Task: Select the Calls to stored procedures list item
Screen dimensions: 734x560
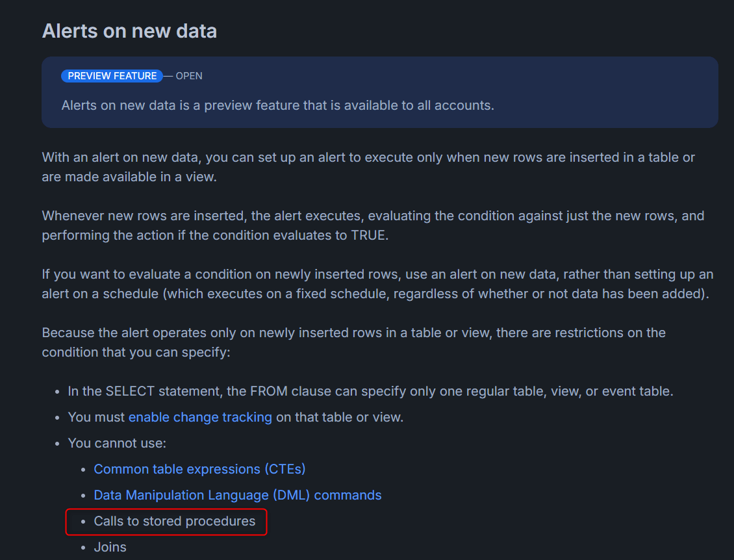Action: coord(175,521)
